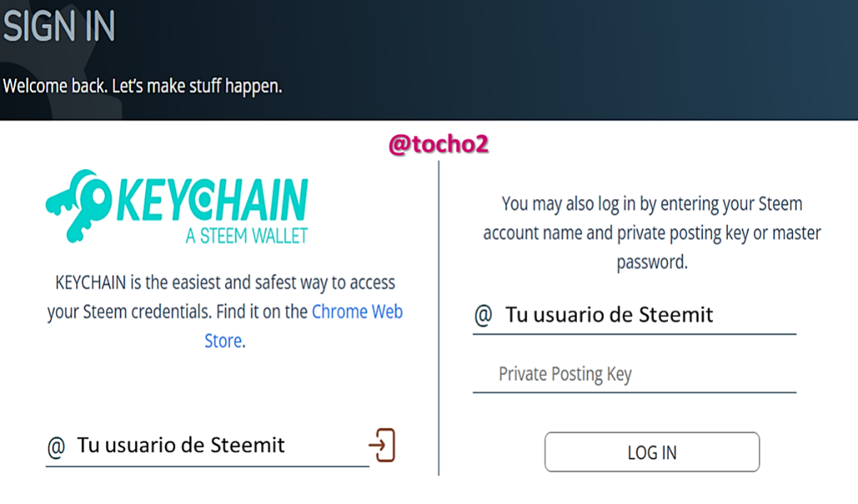
Task: Click the empty area of the dark header banner
Action: pos(569,57)
